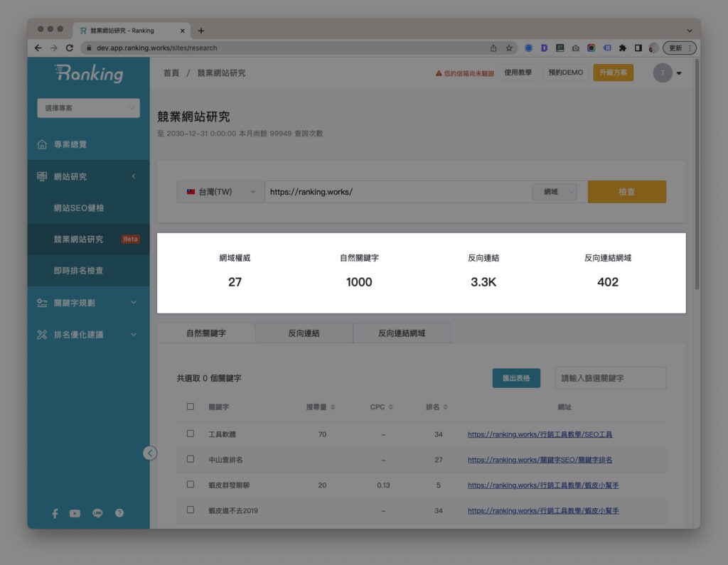Open the 蝦皮群發聊聊 row URL link
The width and height of the screenshot is (728, 565).
[543, 485]
